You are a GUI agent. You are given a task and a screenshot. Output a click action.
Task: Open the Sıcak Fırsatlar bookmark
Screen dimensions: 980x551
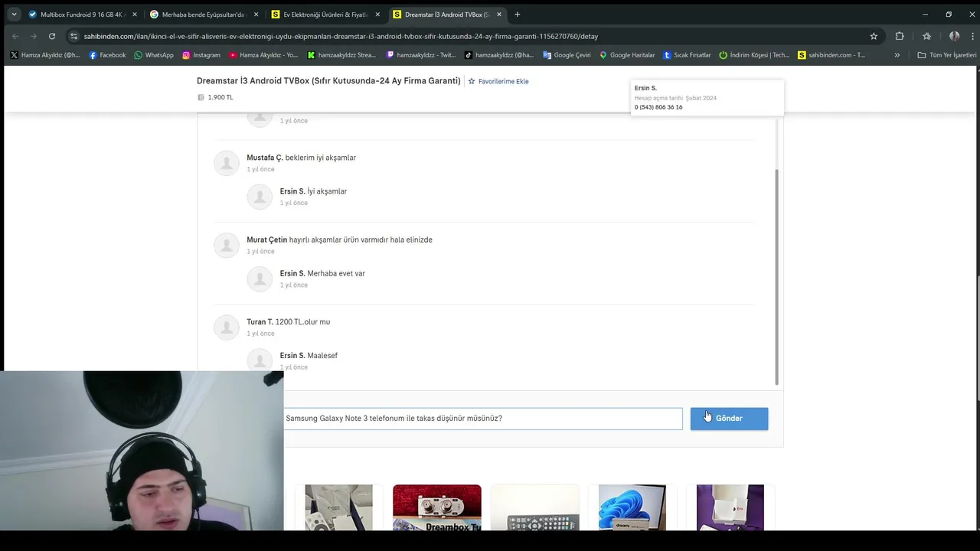click(687, 55)
